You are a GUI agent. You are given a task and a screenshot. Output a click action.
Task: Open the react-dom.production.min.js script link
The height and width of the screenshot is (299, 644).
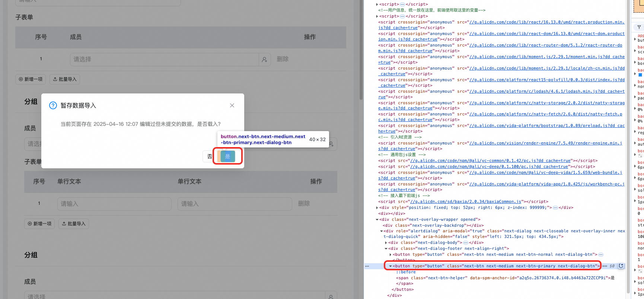click(x=501, y=36)
